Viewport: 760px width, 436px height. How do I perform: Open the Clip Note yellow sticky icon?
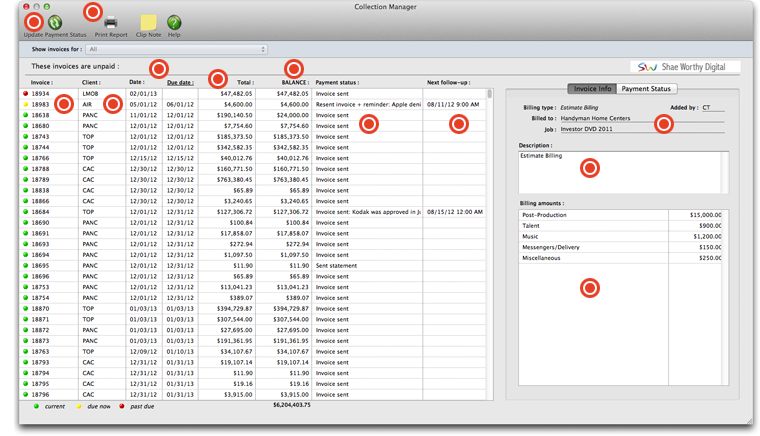(x=148, y=22)
